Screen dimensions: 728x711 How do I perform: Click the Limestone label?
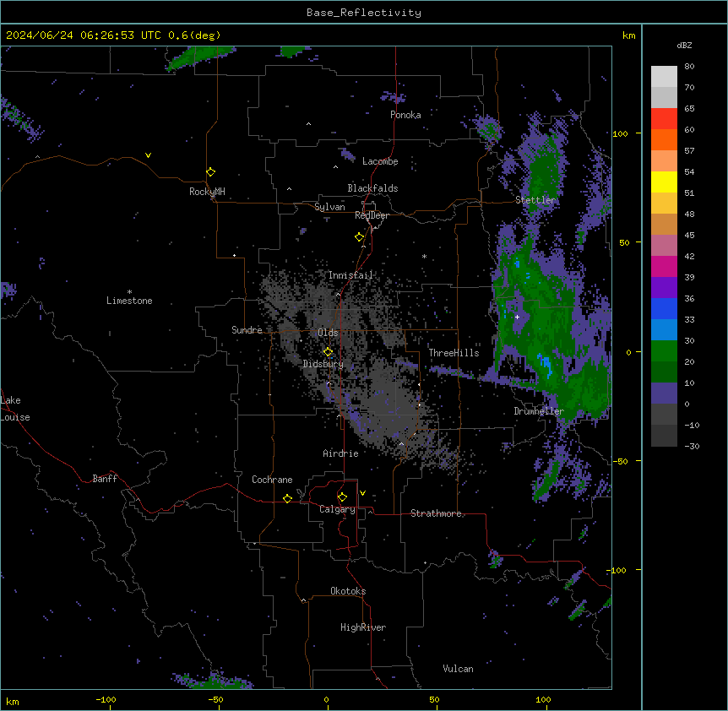(129, 301)
